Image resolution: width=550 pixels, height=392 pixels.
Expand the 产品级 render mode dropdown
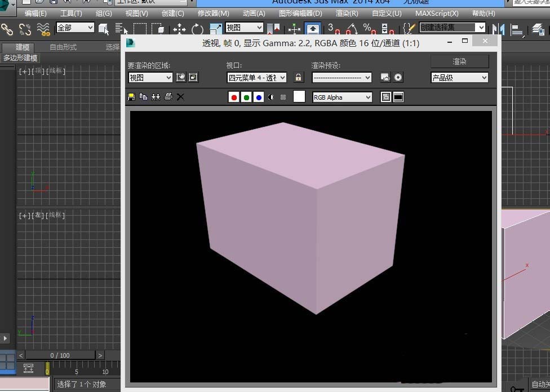[459, 78]
